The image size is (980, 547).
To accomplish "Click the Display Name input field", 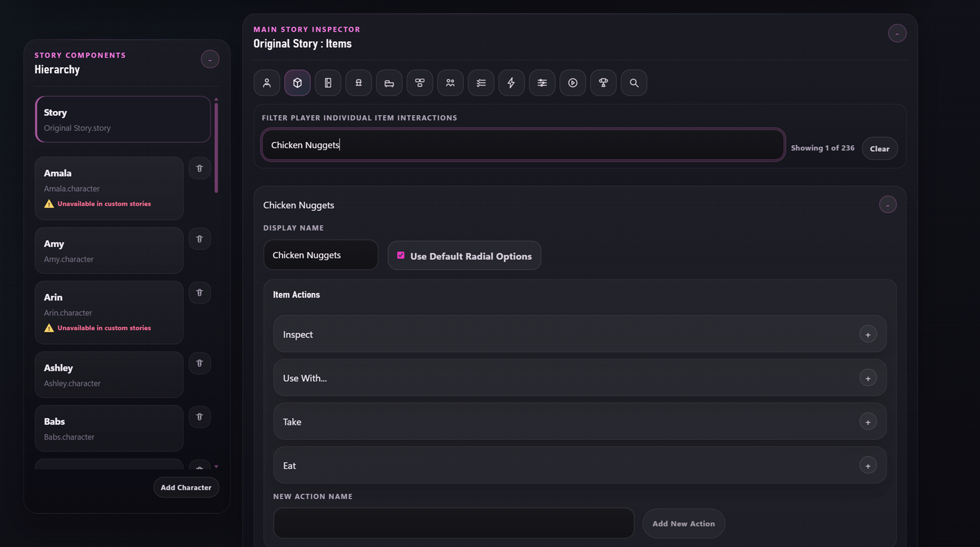I will [x=321, y=255].
